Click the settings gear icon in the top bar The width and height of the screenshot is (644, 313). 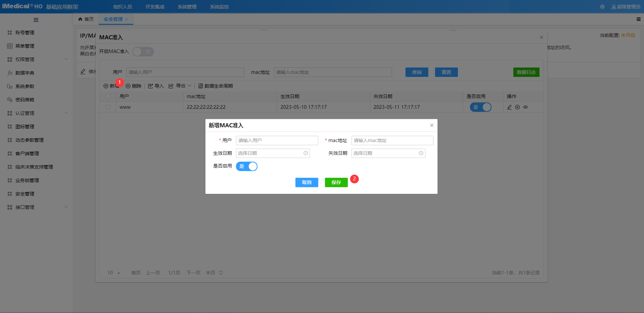pyautogui.click(x=602, y=6)
